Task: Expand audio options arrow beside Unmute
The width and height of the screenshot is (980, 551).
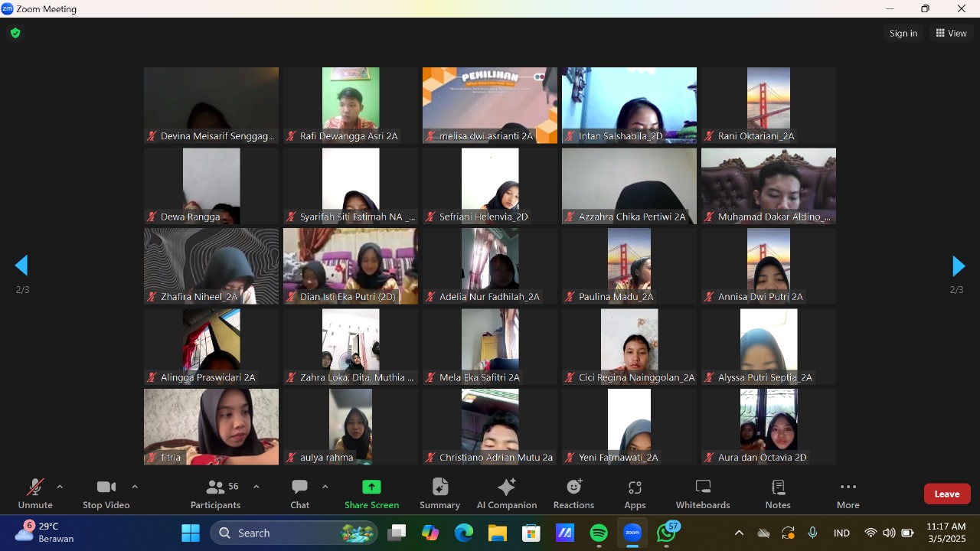Action: [x=60, y=487]
